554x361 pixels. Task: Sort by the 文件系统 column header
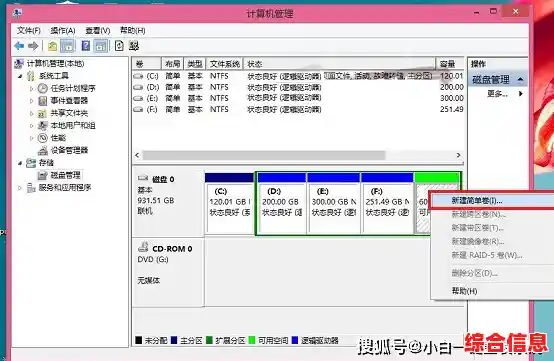[225, 64]
